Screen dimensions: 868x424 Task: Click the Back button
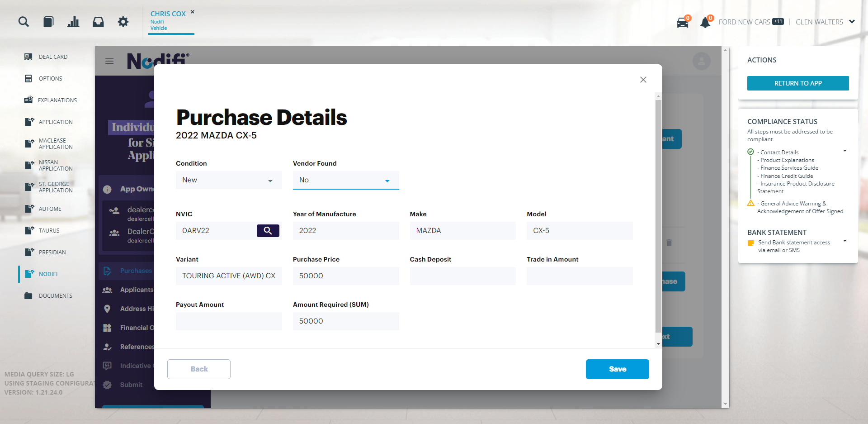pos(199,369)
